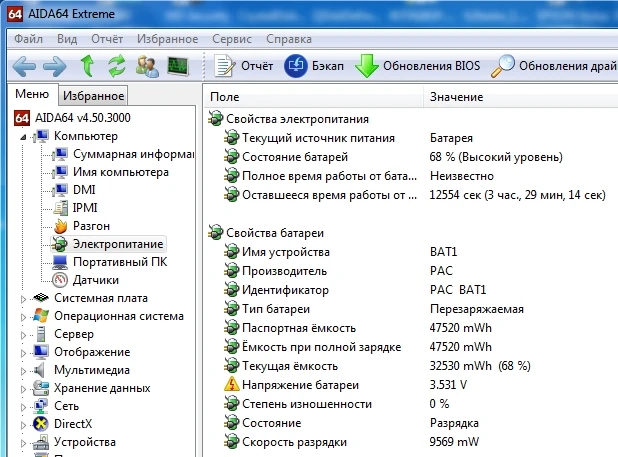
Task: Collapse the Компьютер tree node
Action: pos(23,137)
